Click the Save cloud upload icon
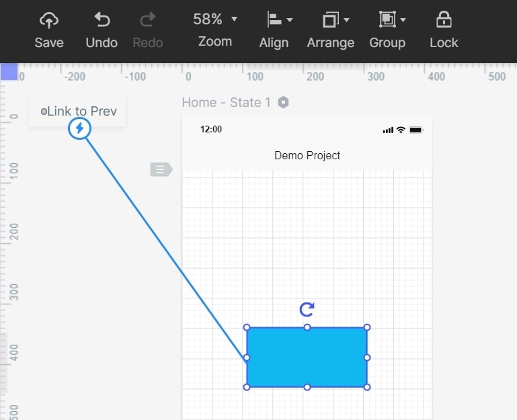 (x=49, y=20)
